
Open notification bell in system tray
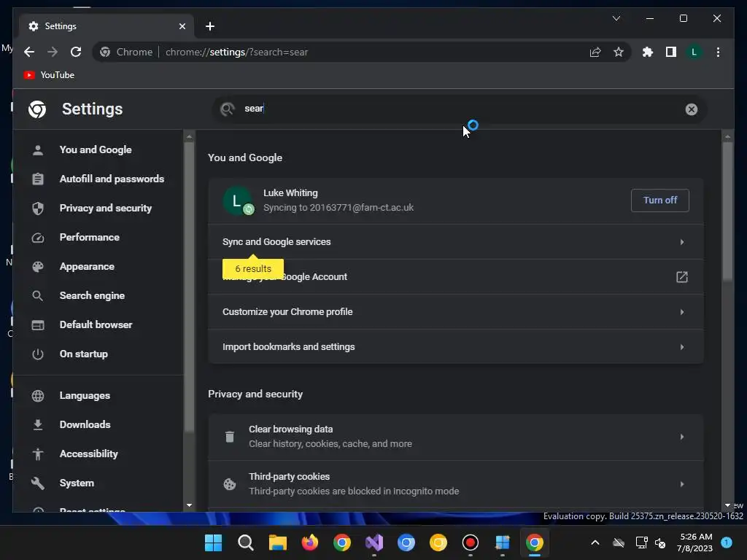(x=727, y=542)
